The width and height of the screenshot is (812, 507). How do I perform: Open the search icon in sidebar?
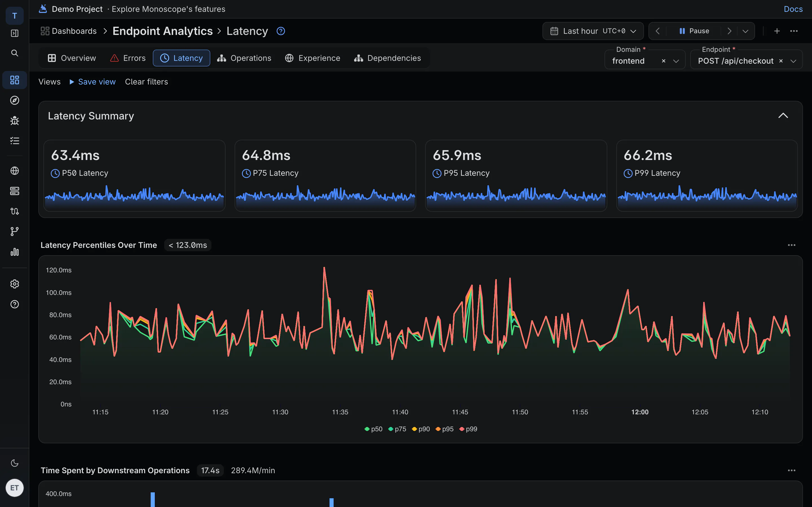coord(14,53)
